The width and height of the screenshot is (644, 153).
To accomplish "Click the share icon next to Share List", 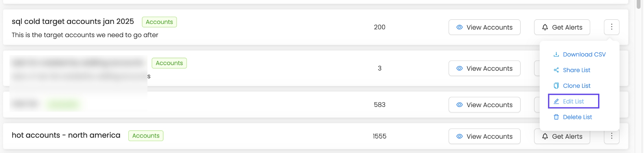I will pos(556,70).
